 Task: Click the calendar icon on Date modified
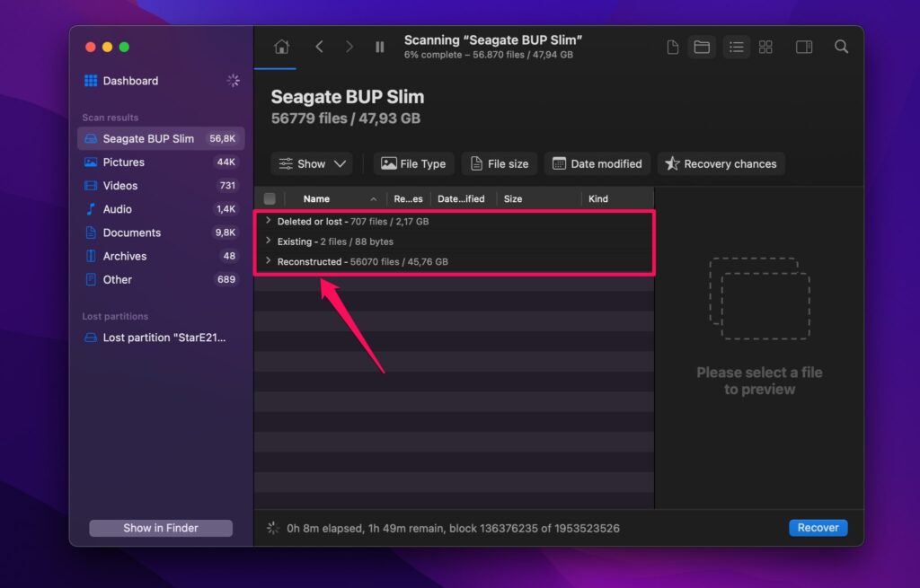coord(559,163)
